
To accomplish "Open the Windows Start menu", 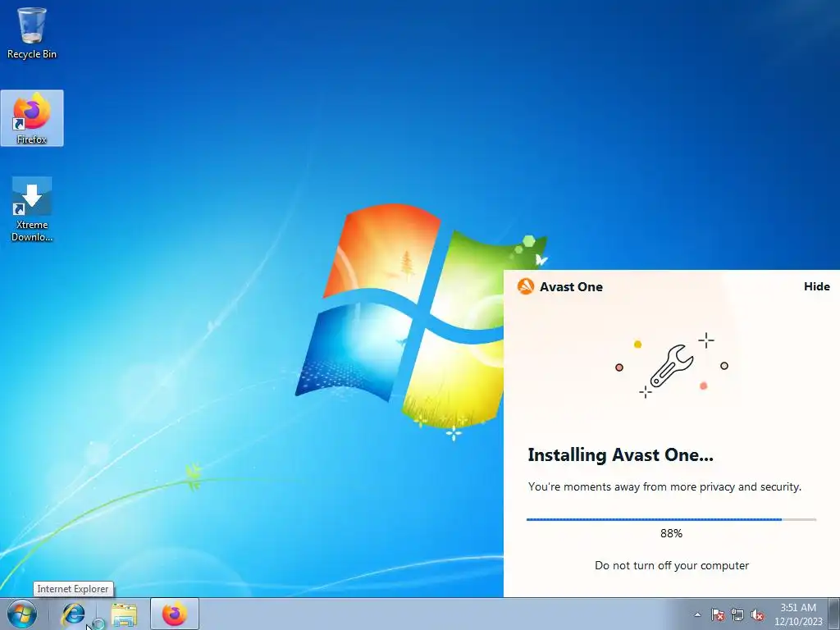I will pyautogui.click(x=22, y=614).
